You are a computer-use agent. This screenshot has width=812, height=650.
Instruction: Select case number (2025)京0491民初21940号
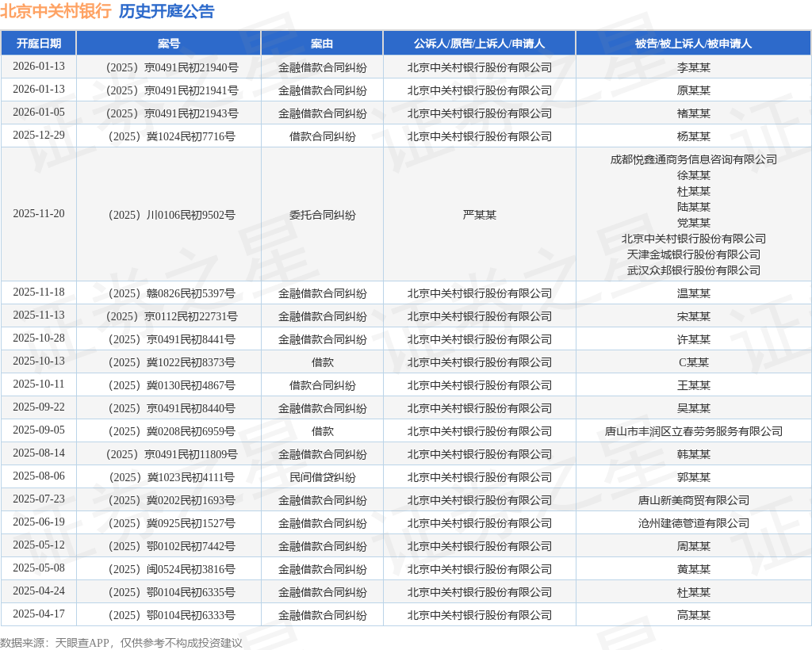(x=172, y=67)
